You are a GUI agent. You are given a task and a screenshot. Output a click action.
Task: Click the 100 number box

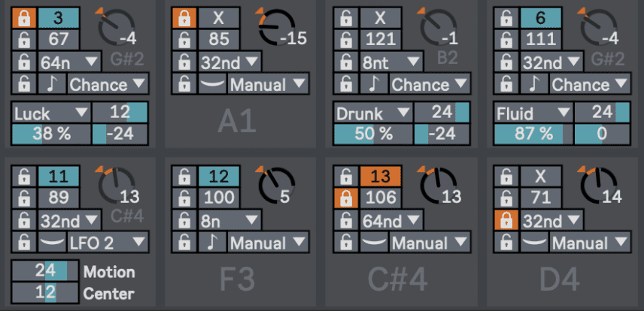[x=219, y=198]
